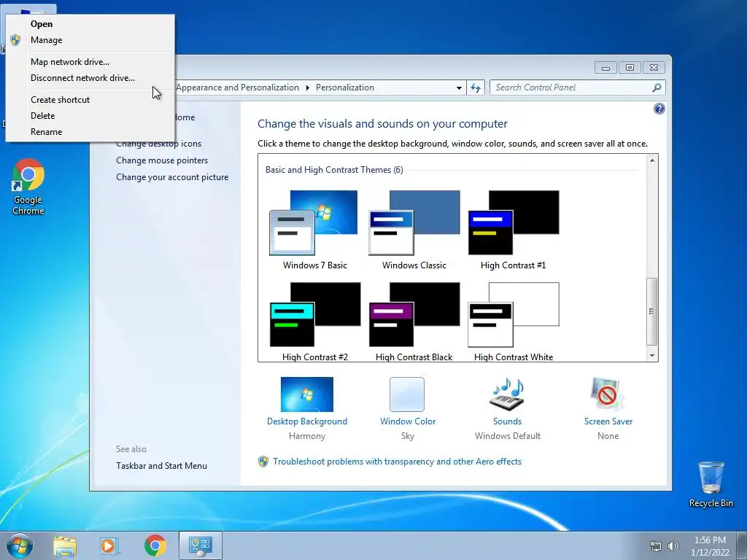Click the Personalization breadcrumb
Image resolution: width=747 pixels, height=560 pixels.
click(x=345, y=87)
